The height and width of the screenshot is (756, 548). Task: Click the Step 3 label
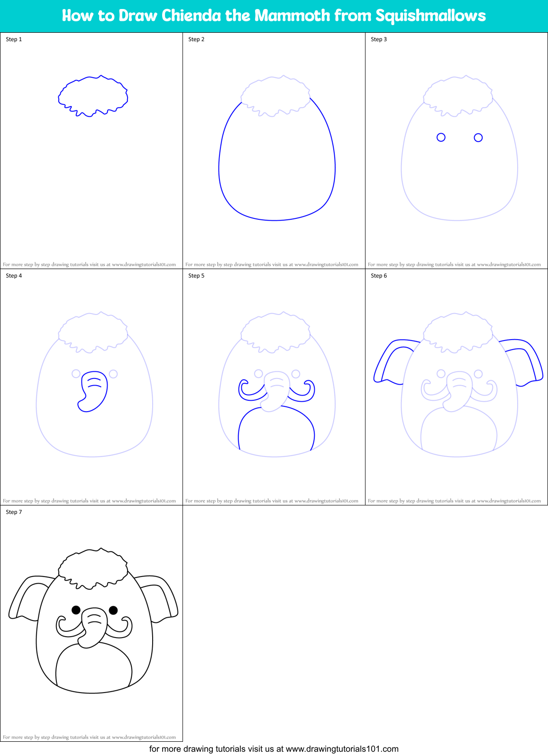[379, 39]
